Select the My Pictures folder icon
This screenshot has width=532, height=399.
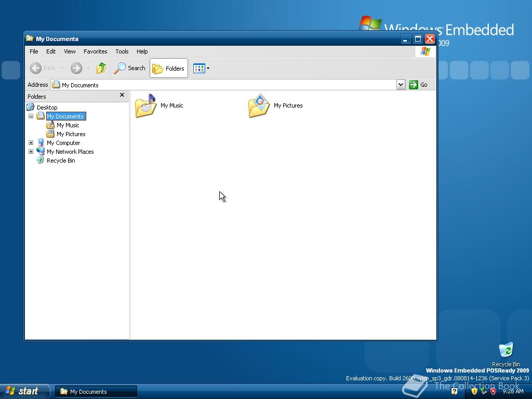pyautogui.click(x=259, y=106)
